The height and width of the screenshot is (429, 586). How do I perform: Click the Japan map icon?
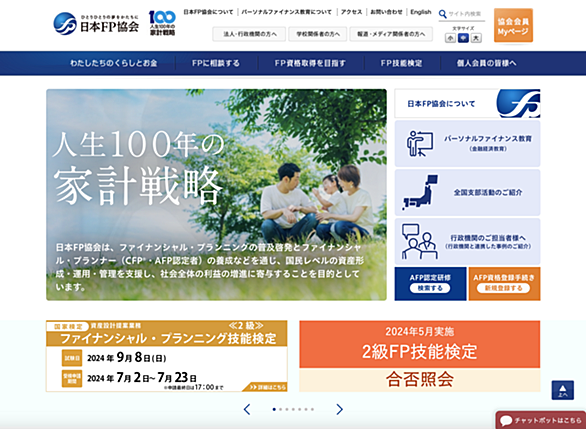pos(420,192)
